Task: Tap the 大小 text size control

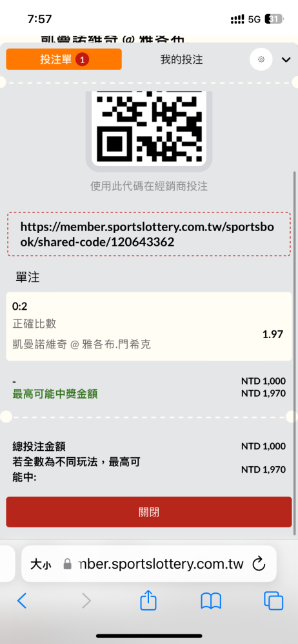Action: pyautogui.click(x=41, y=564)
